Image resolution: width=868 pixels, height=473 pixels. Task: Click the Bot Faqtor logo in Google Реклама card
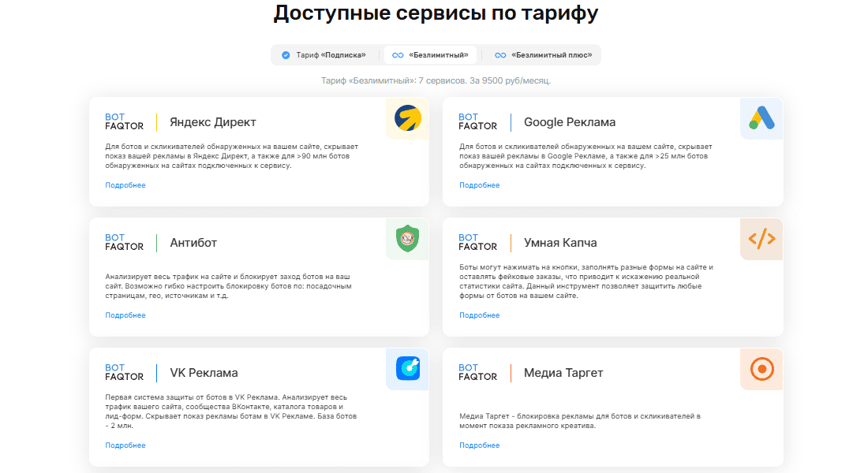click(x=477, y=121)
